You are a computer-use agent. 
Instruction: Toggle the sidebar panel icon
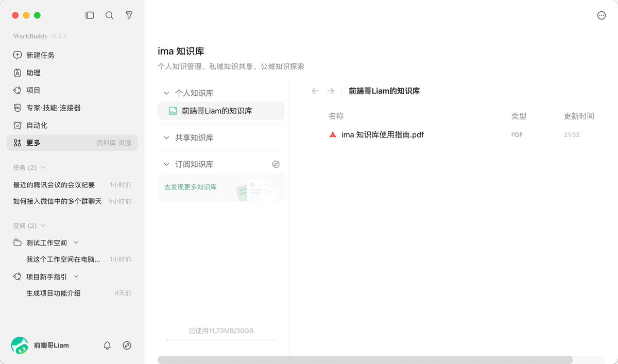pos(90,15)
